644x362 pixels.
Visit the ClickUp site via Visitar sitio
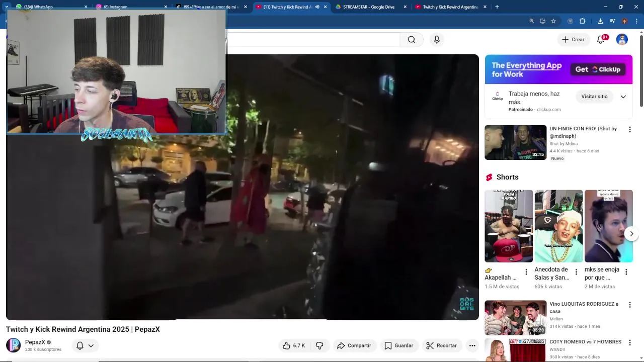click(x=594, y=97)
